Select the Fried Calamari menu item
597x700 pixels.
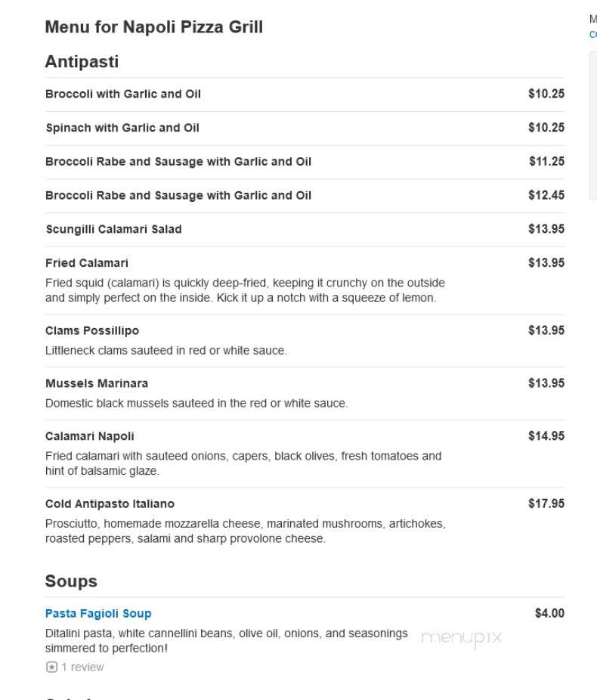pyautogui.click(x=87, y=263)
